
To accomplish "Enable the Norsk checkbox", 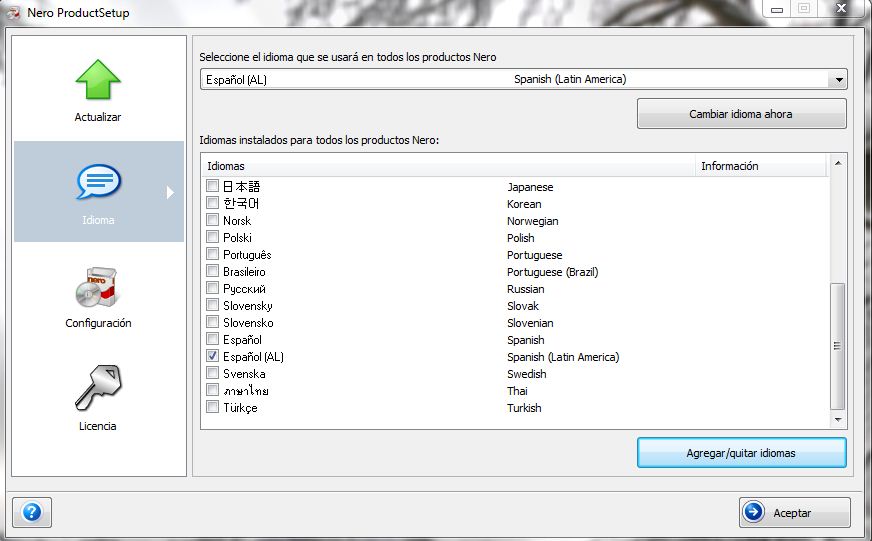I will (x=212, y=220).
